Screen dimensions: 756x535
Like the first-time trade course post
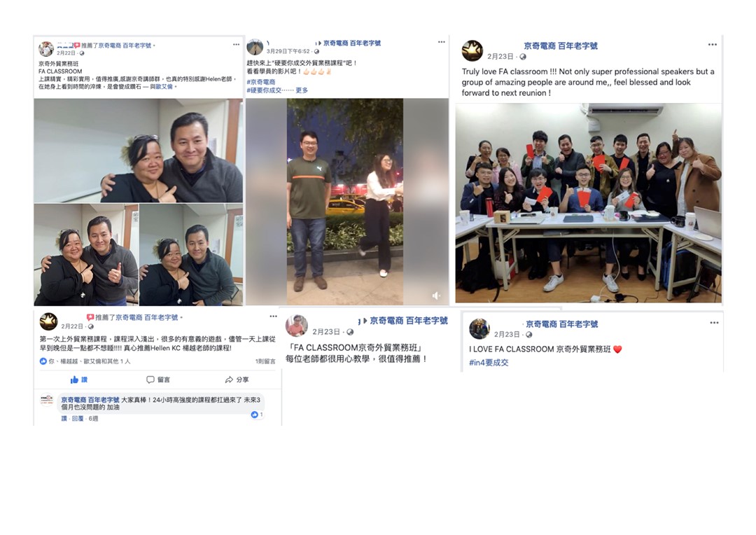click(x=79, y=380)
